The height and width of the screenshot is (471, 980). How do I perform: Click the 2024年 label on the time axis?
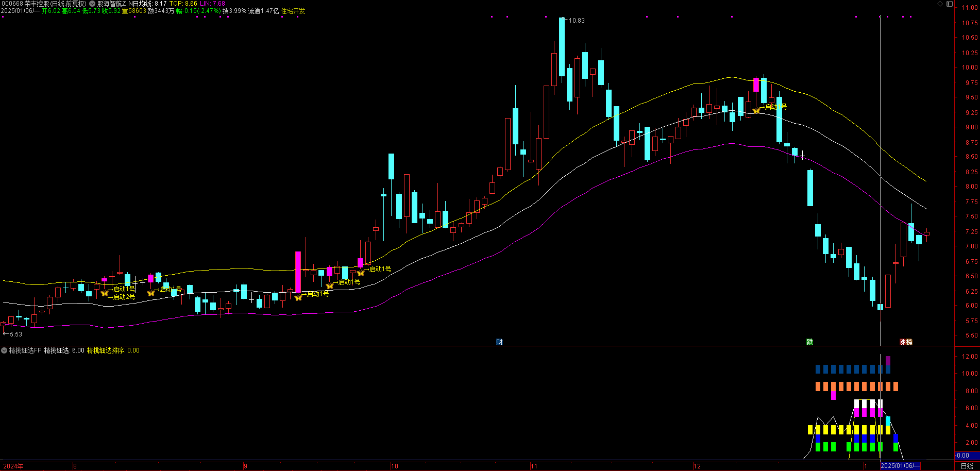[13, 466]
